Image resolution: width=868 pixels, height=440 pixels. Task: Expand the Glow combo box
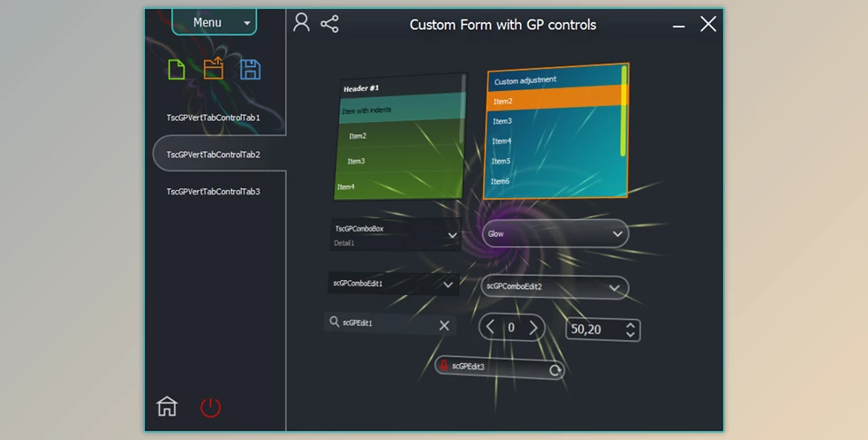[617, 234]
